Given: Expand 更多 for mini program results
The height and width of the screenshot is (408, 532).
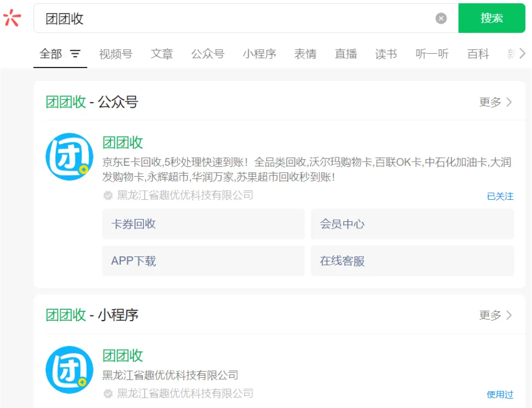Looking at the screenshot, I should pos(495,315).
